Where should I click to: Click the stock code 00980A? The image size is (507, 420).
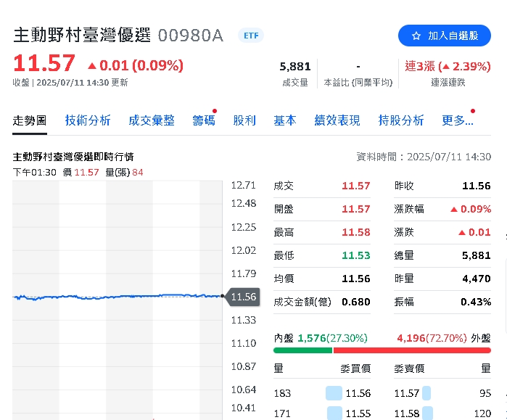click(x=191, y=36)
